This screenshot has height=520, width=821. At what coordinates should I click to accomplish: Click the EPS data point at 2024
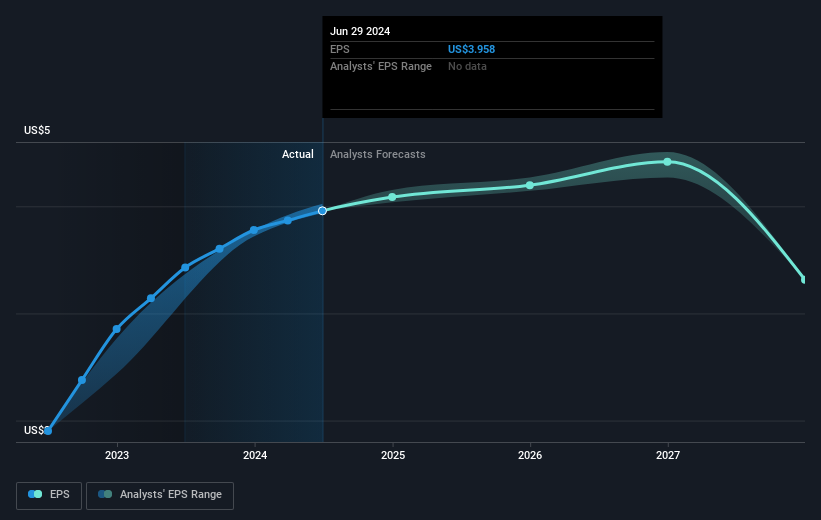[x=254, y=230]
